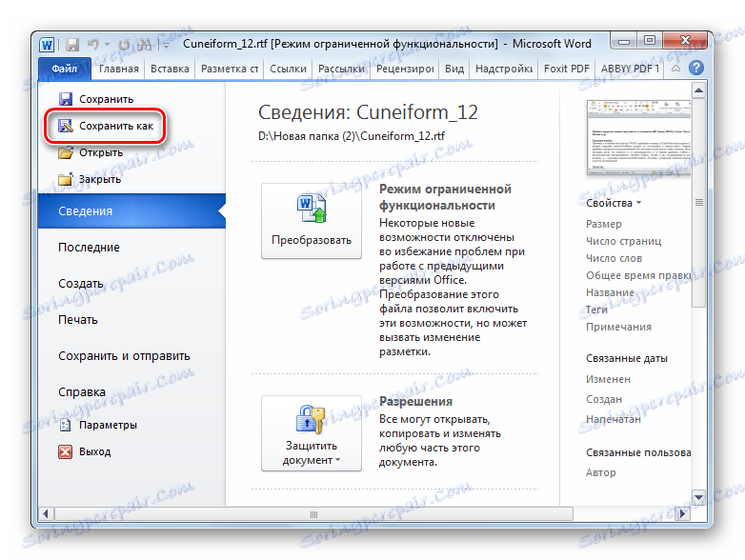Viewport: 745px width, 560px height.
Task: Open the Файл tab
Action: coord(64,69)
